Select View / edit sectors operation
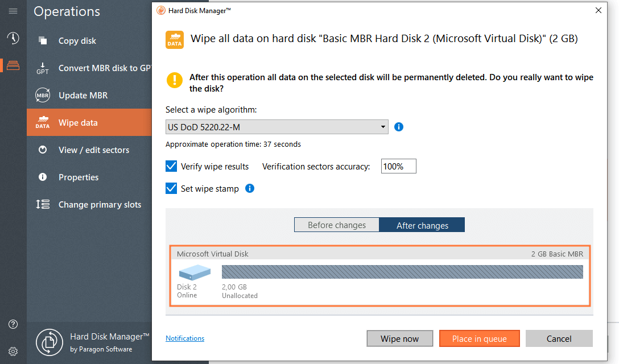Screen dimensions: 619x364 tap(89, 150)
